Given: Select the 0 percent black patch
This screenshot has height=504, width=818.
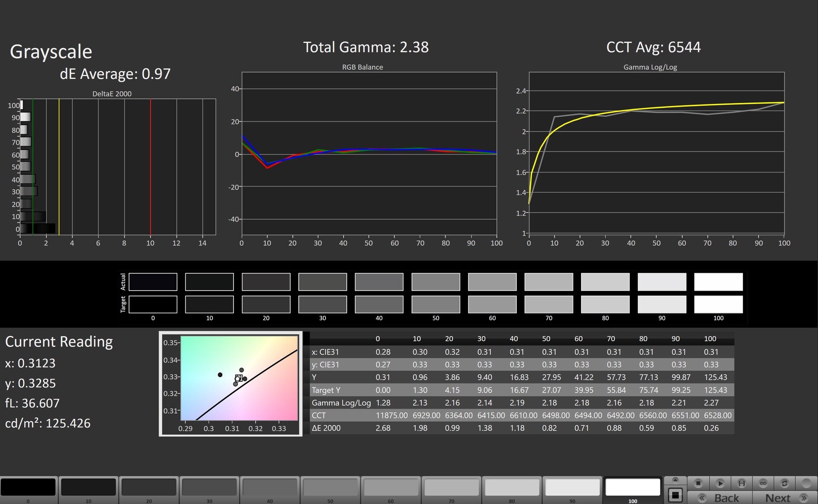Looking at the screenshot, I should pos(28,487).
